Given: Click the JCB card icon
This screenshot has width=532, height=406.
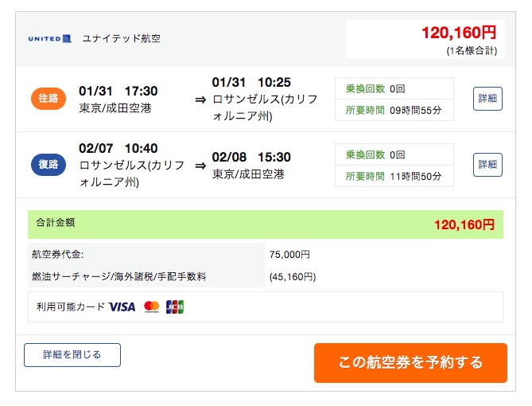Looking at the screenshot, I should point(175,306).
